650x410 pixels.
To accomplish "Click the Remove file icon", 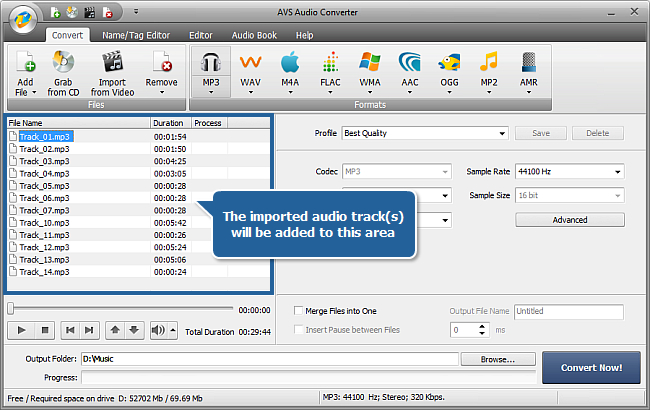I will coord(162,62).
